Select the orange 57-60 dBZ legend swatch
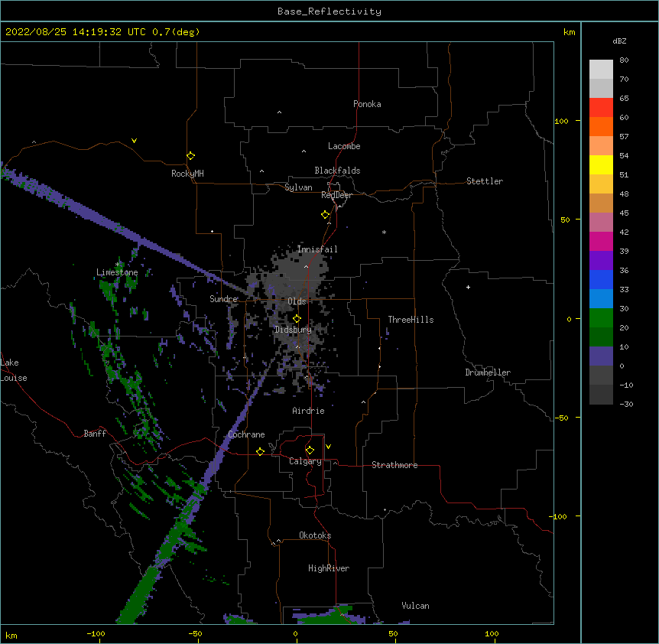 [601, 126]
